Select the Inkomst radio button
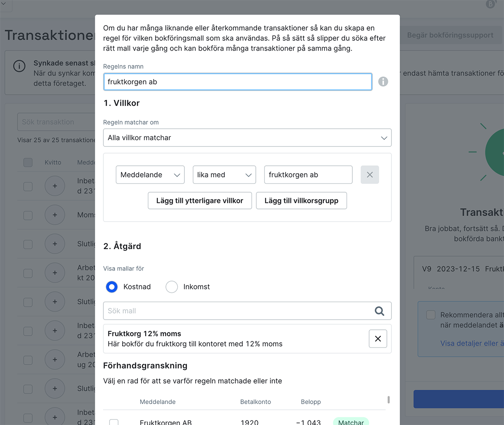504x425 pixels. pos(172,287)
